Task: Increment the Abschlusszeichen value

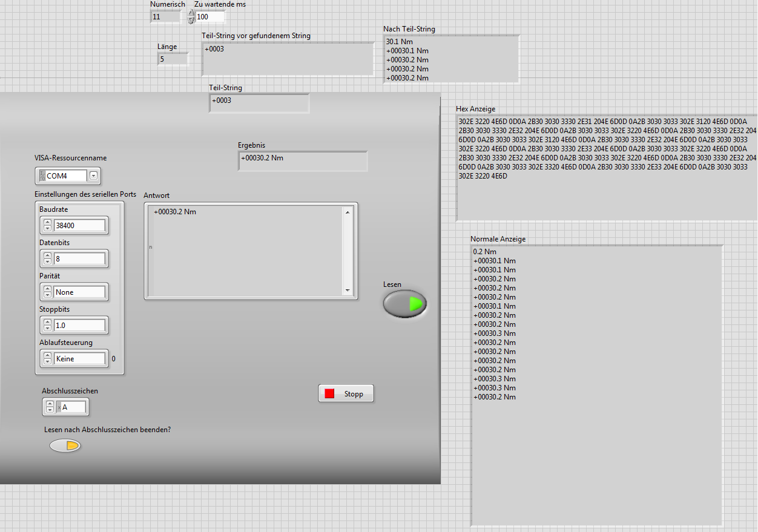Action: coord(50,404)
